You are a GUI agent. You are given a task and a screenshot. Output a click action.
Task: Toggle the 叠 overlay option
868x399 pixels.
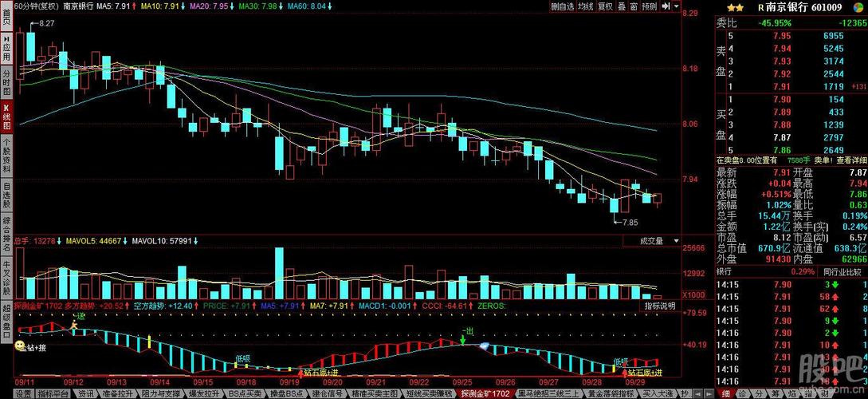pos(622,6)
